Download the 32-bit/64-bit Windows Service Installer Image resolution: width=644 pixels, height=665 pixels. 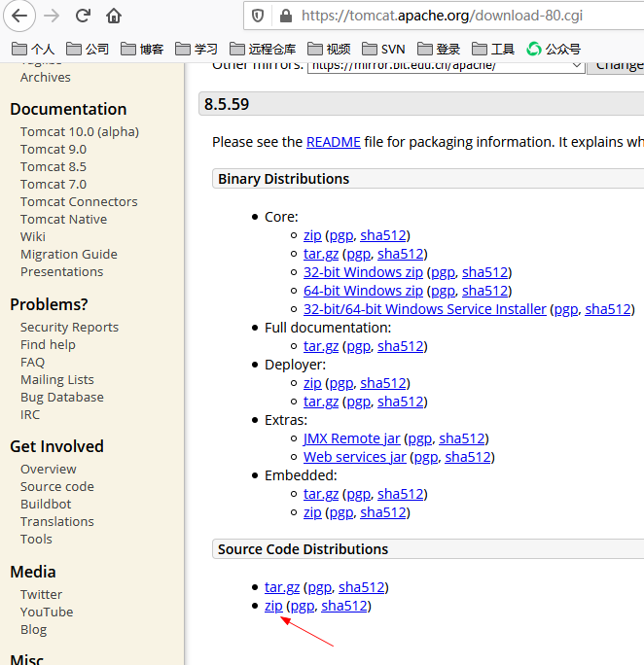[424, 309]
